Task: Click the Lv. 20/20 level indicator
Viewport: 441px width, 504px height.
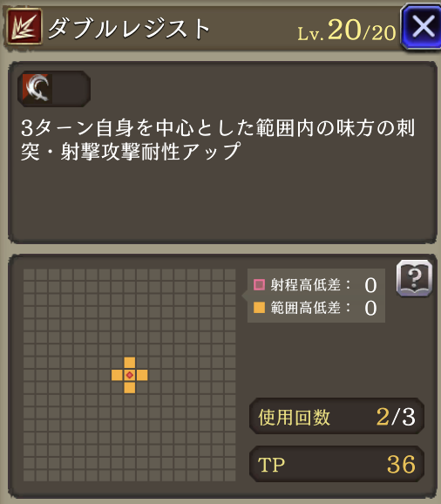Action: click(347, 31)
